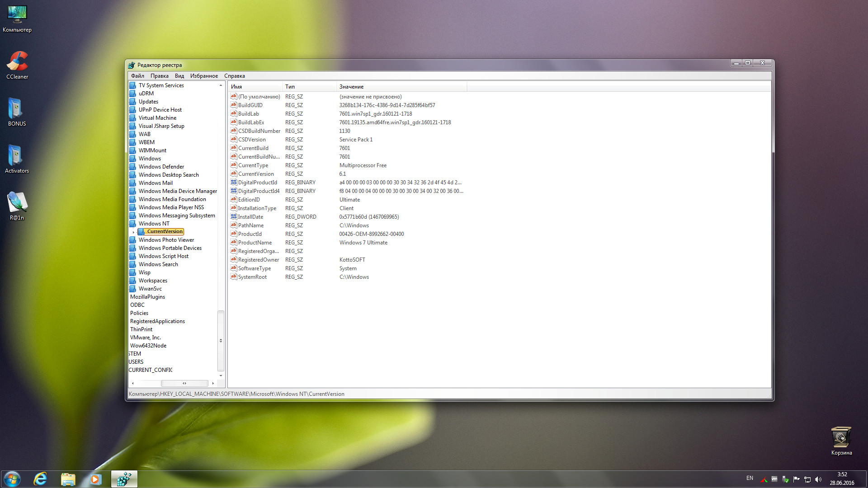
Task: Select the Windows Script Host key
Action: click(164, 256)
